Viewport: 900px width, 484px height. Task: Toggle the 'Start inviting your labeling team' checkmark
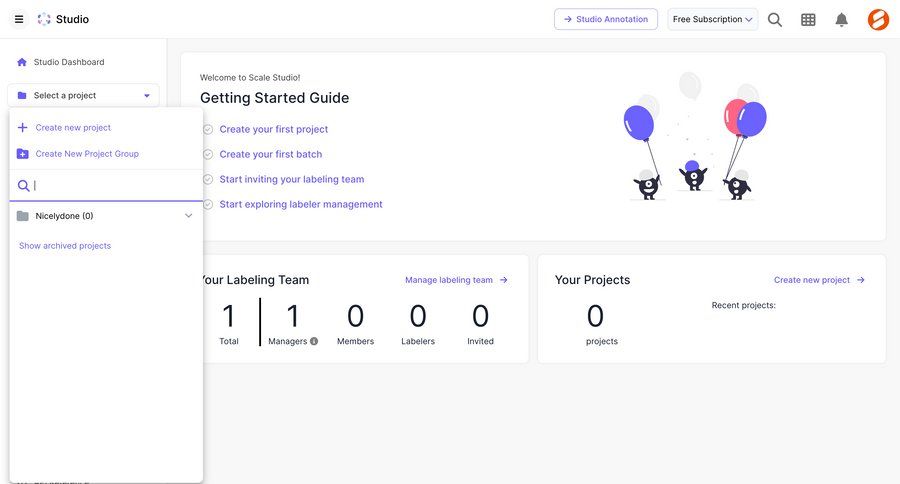click(x=208, y=179)
